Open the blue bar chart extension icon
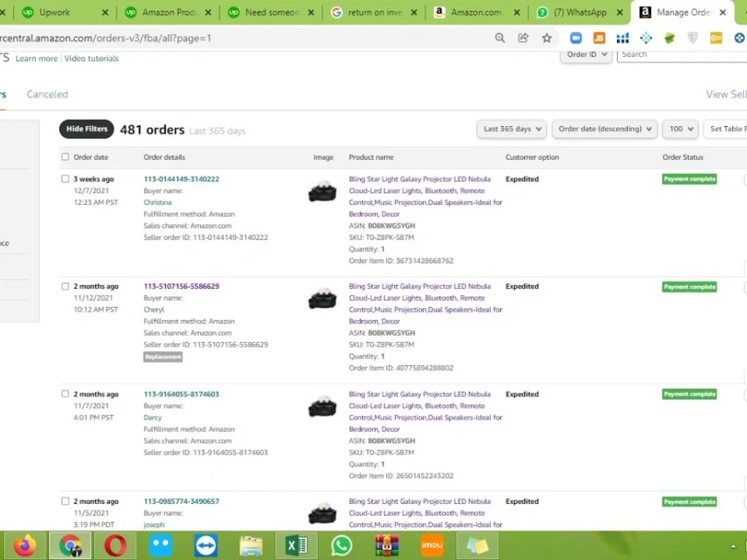 pos(623,38)
